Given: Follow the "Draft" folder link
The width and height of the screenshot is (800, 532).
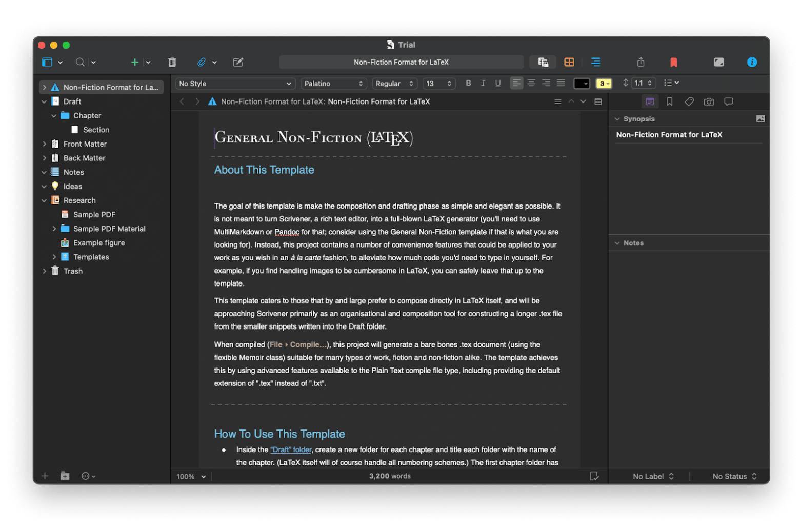Looking at the screenshot, I should (x=291, y=449).
